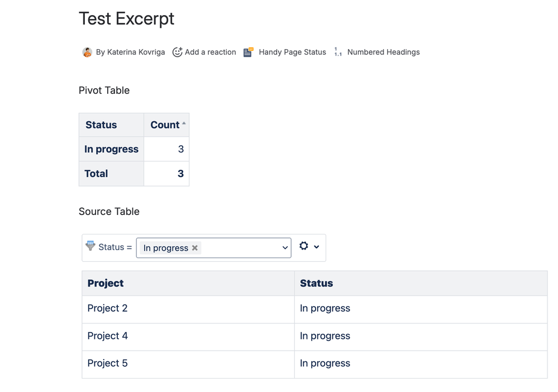Open the filter settings gear icon

304,246
